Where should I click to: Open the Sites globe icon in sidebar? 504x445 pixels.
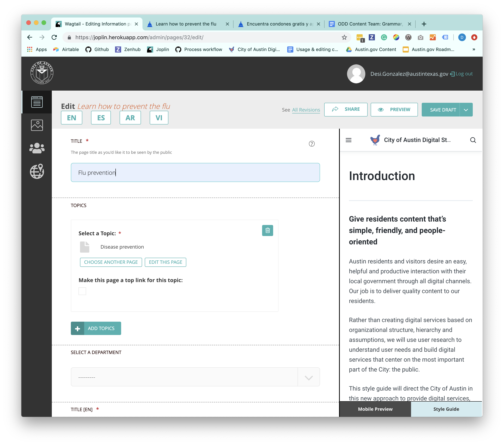[37, 171]
